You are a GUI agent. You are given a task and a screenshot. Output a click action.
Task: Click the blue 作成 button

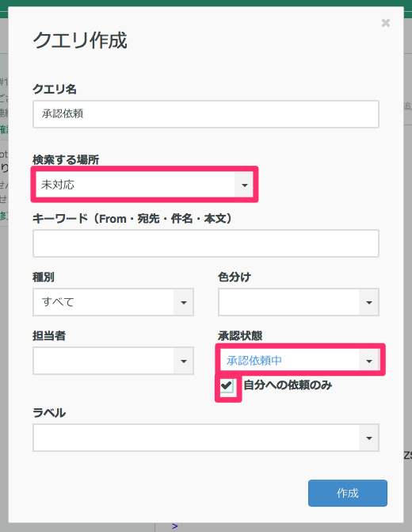tap(348, 493)
